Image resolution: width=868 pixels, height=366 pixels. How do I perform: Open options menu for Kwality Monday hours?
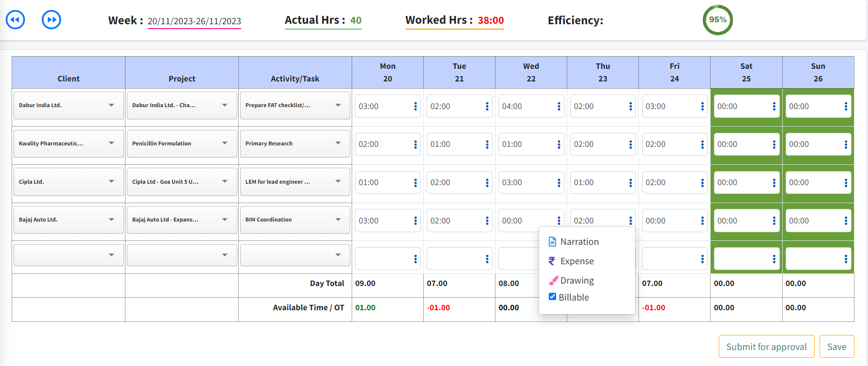(415, 144)
